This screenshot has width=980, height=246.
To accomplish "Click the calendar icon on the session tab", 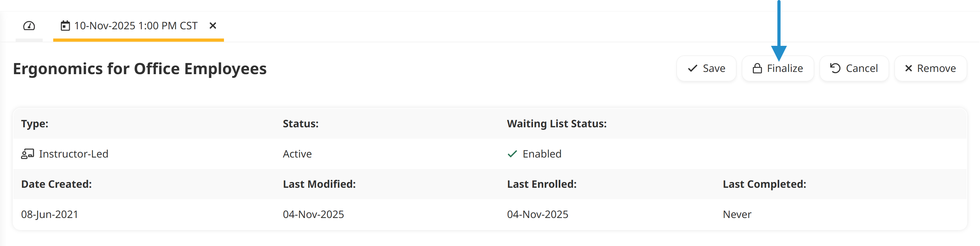I will [65, 25].
